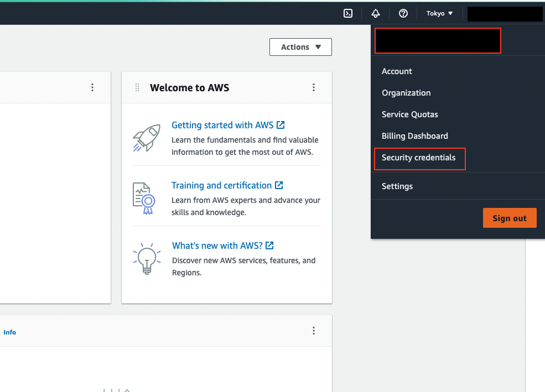
Task: Select Service Quotas in the user menu
Action: coord(410,114)
